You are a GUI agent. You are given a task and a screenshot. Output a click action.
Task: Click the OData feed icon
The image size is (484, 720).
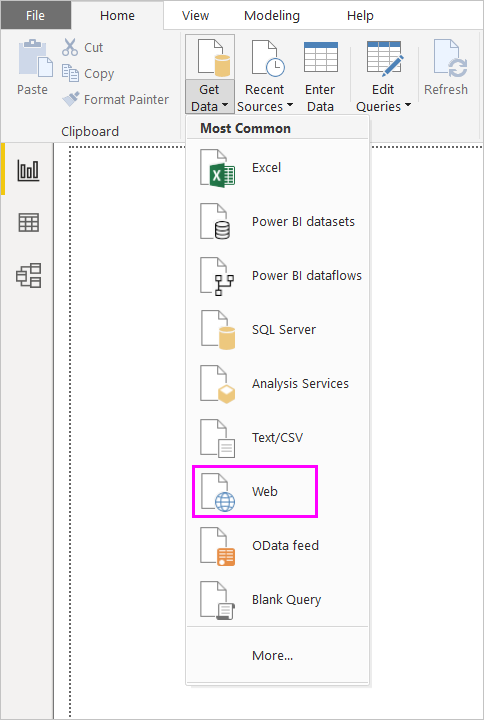tap(218, 546)
